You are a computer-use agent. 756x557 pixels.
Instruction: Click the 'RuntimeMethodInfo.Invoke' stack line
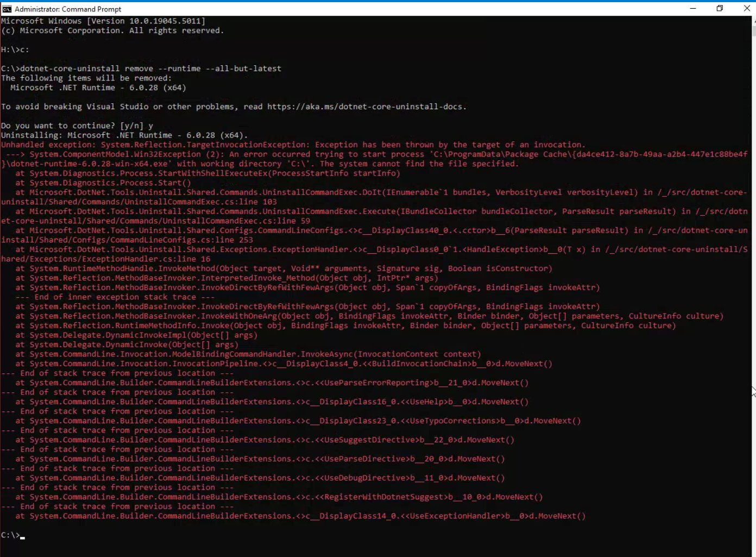(x=345, y=326)
